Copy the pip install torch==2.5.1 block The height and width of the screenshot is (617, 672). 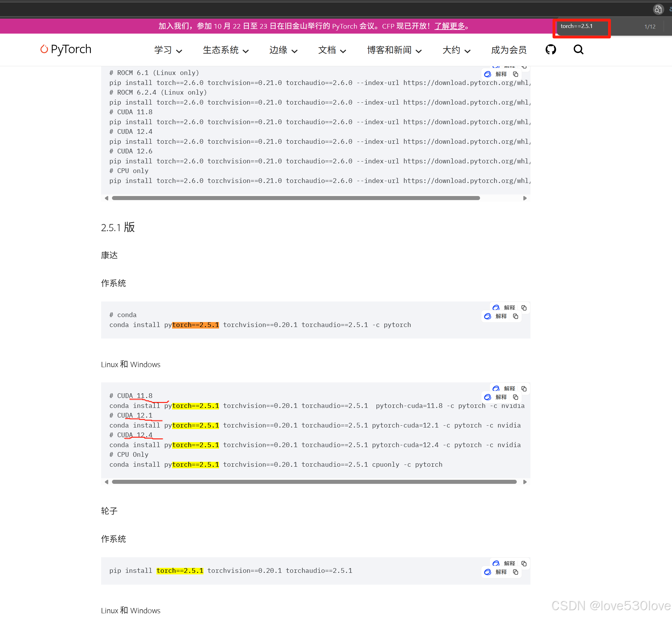pyautogui.click(x=516, y=572)
